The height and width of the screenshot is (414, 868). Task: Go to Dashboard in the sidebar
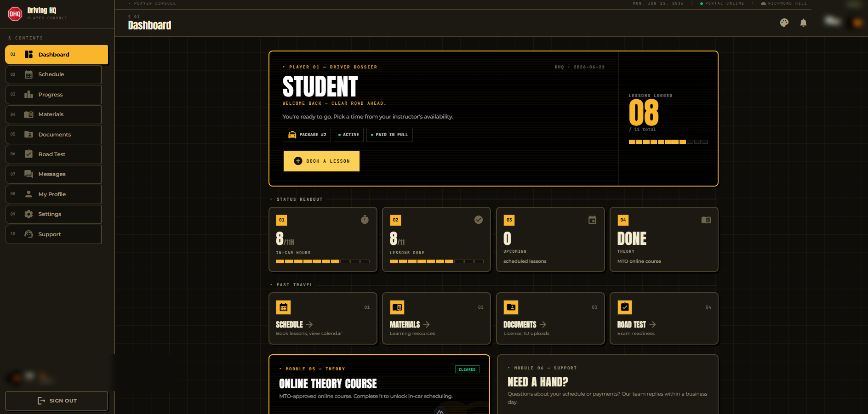(x=57, y=55)
